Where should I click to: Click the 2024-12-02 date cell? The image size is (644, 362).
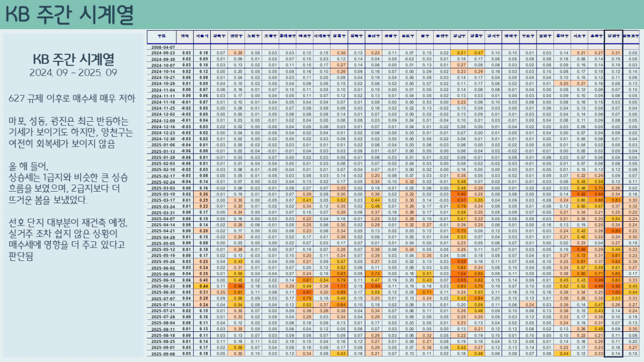tap(163, 114)
